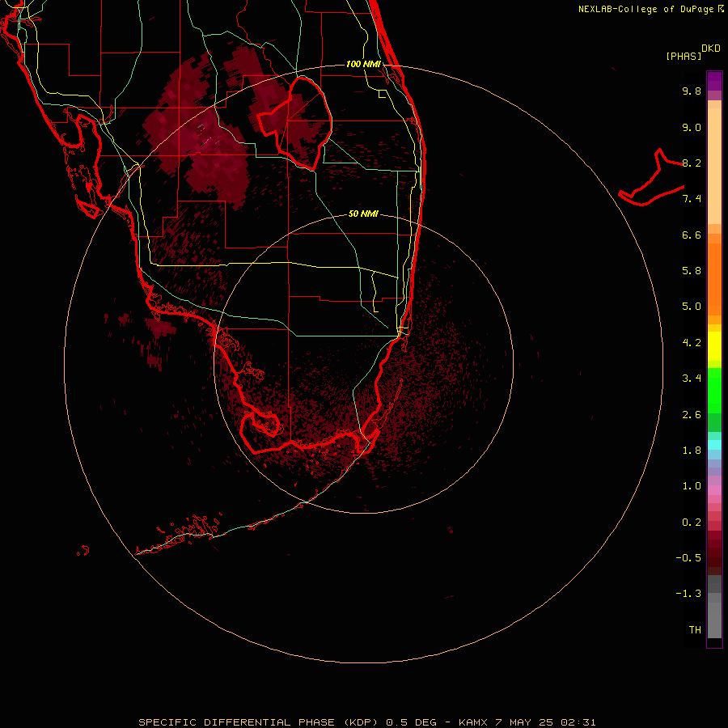The width and height of the screenshot is (728, 728).
Task: Click the TH threshold label on the legend
Action: [x=695, y=630]
